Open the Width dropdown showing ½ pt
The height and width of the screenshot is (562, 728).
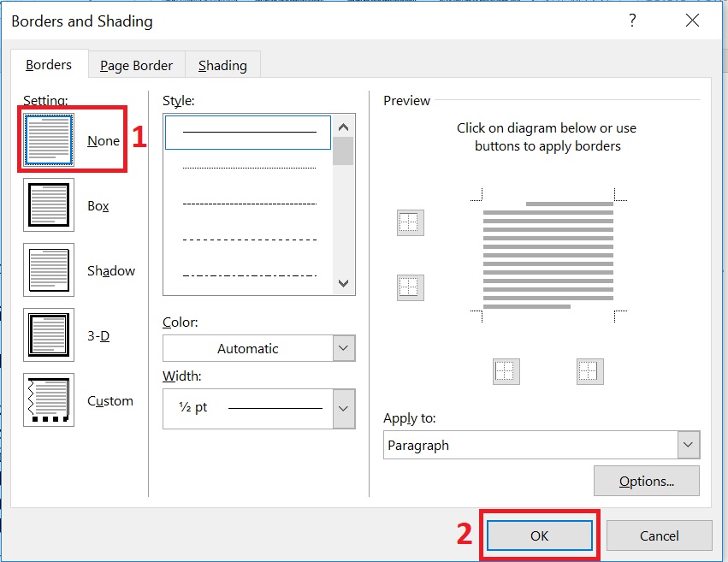[x=259, y=408]
